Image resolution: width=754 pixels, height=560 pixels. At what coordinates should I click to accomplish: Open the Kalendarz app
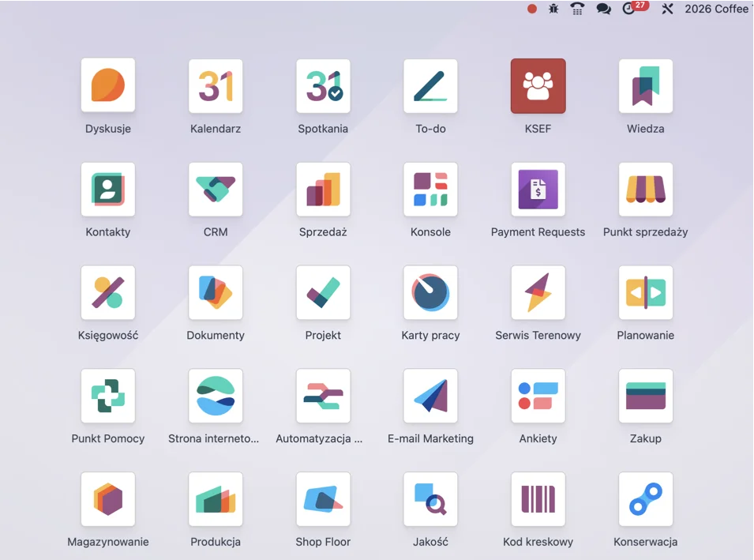216,85
